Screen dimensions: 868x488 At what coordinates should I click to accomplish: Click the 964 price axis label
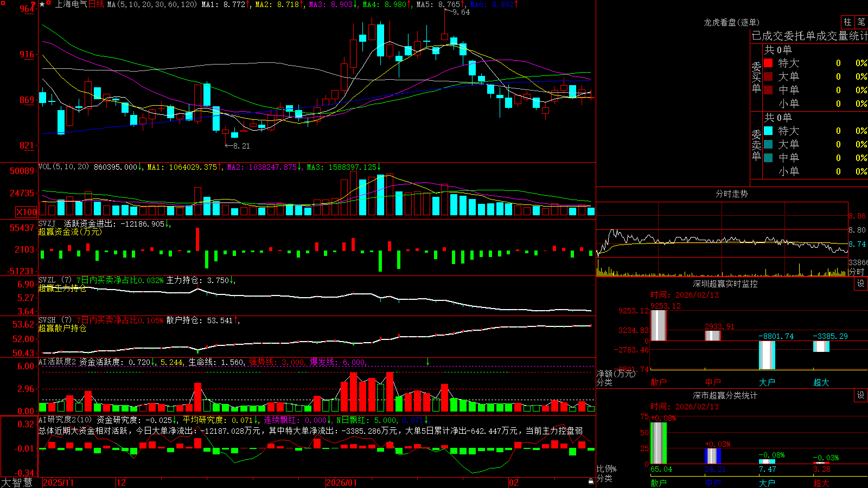pyautogui.click(x=27, y=9)
